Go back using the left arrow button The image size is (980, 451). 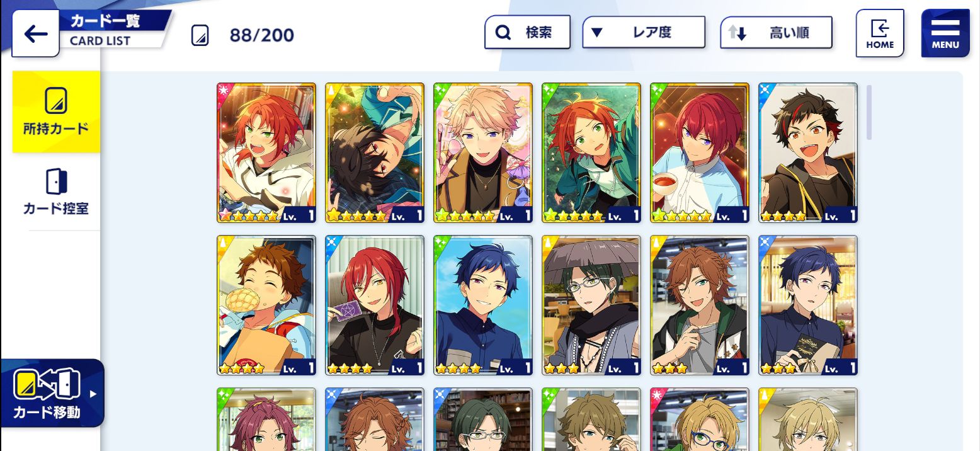pos(35,34)
